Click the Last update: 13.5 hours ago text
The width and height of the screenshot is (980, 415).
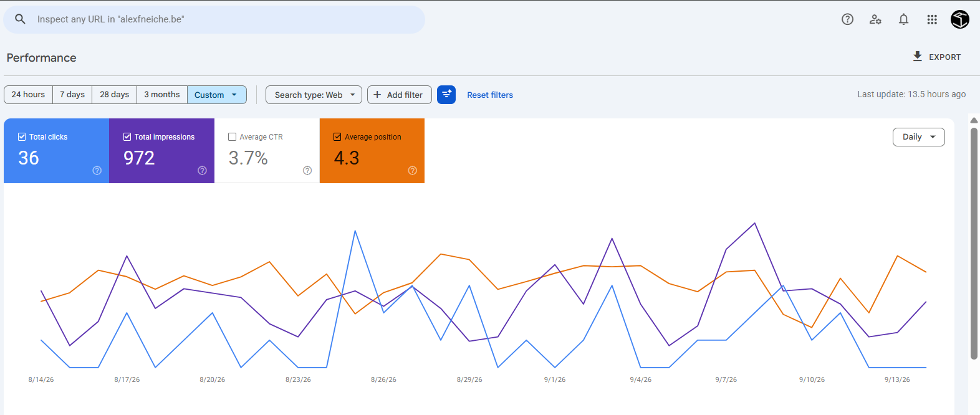[911, 94]
